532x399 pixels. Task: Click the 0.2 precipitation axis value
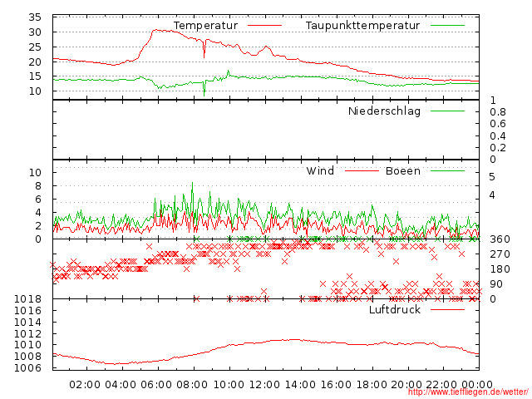point(498,148)
